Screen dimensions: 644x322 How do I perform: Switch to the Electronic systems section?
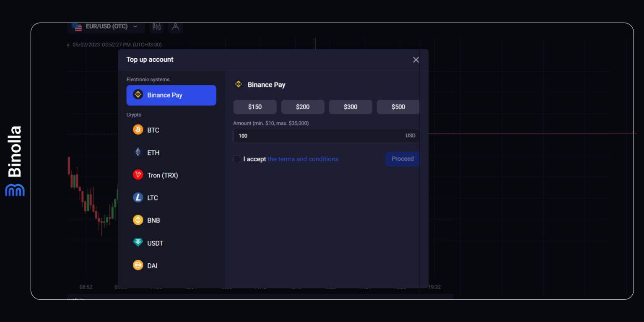(x=148, y=79)
